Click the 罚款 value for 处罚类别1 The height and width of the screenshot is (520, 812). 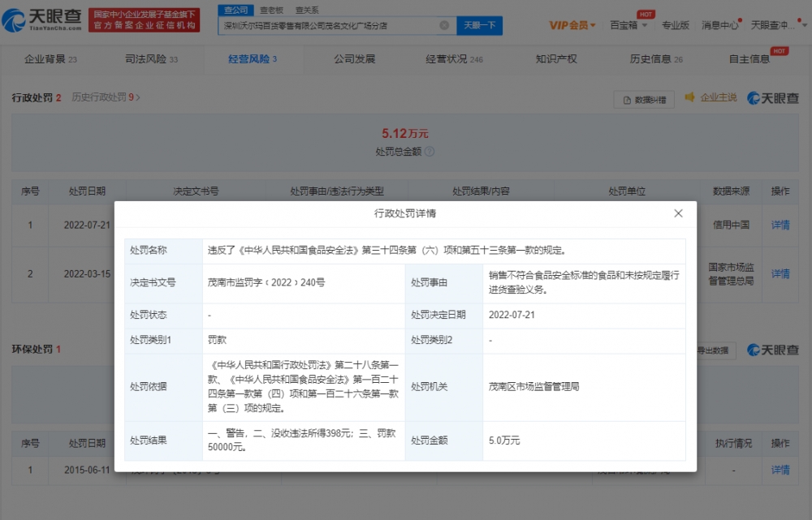click(x=217, y=341)
